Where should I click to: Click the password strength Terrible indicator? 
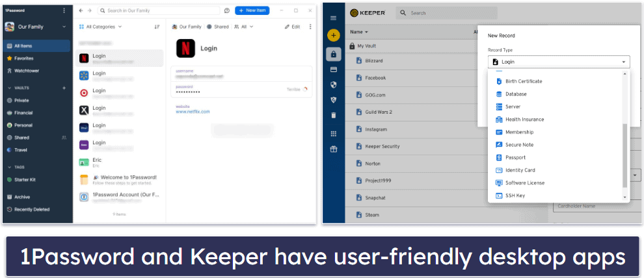click(297, 90)
